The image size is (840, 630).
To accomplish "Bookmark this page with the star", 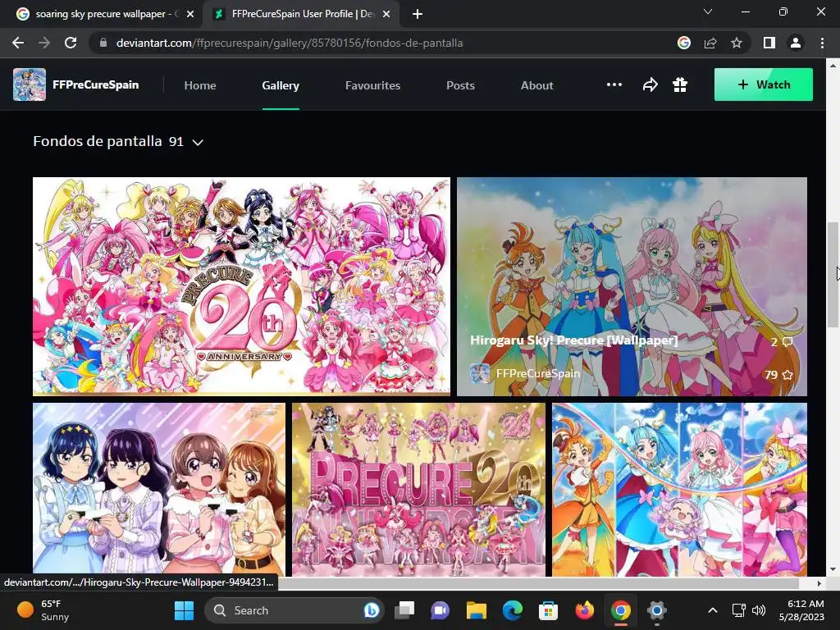I will [x=737, y=43].
